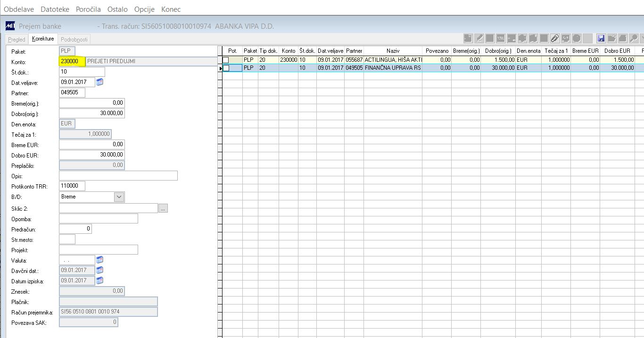This screenshot has height=338, width=644.
Task: Open the Ostalo menu
Action: point(117,9)
